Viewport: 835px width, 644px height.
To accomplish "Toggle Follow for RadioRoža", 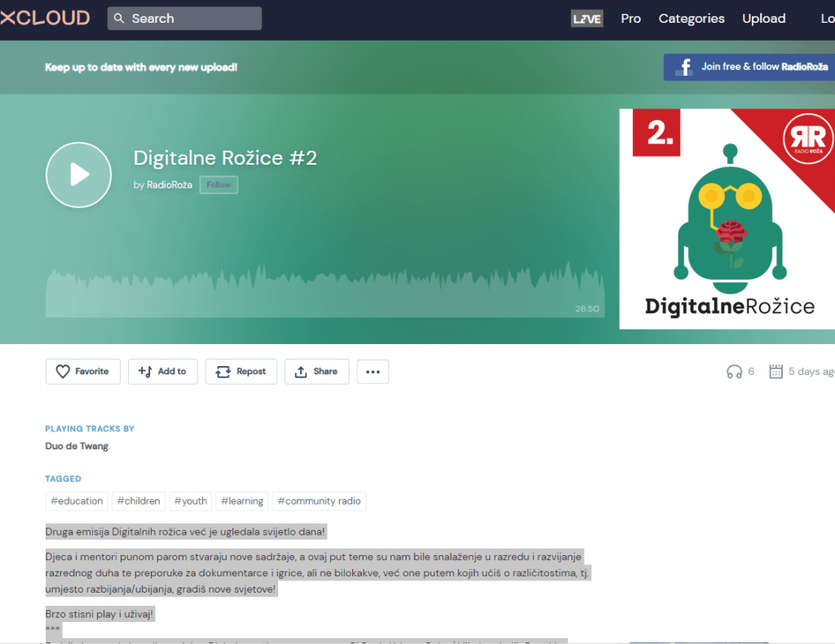I will coord(219,185).
